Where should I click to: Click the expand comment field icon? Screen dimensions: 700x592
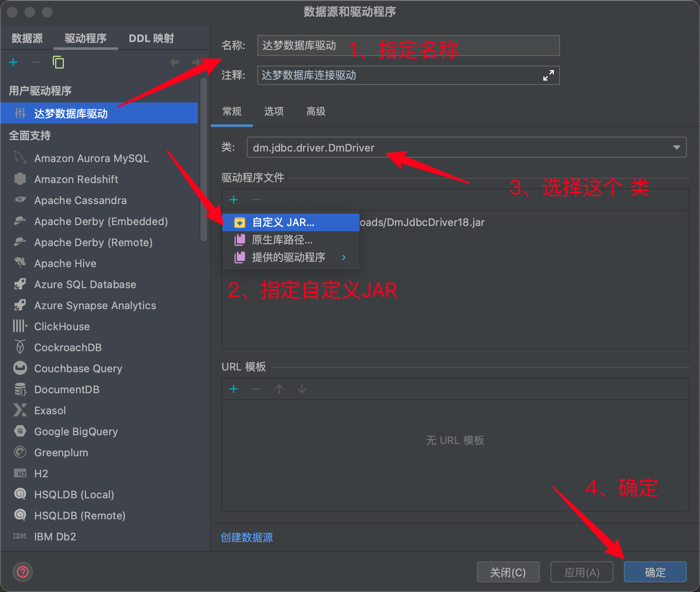tap(548, 75)
